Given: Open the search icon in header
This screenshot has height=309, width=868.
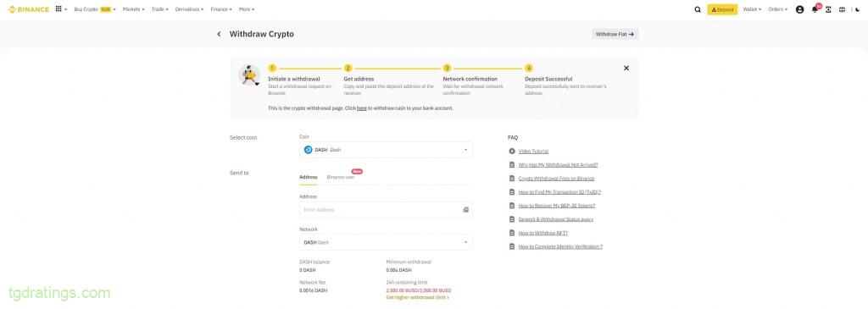Looking at the screenshot, I should (698, 9).
